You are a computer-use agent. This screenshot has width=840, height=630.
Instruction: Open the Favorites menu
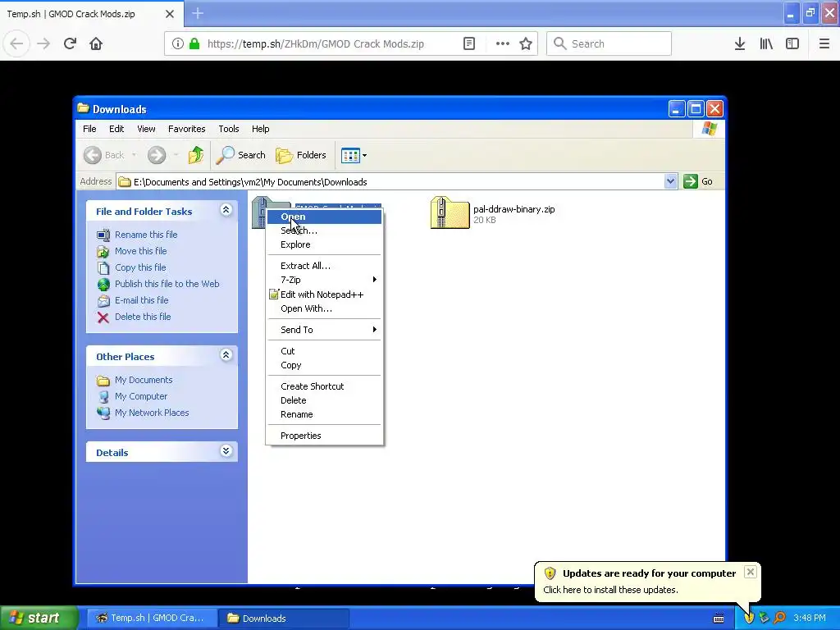pos(186,129)
